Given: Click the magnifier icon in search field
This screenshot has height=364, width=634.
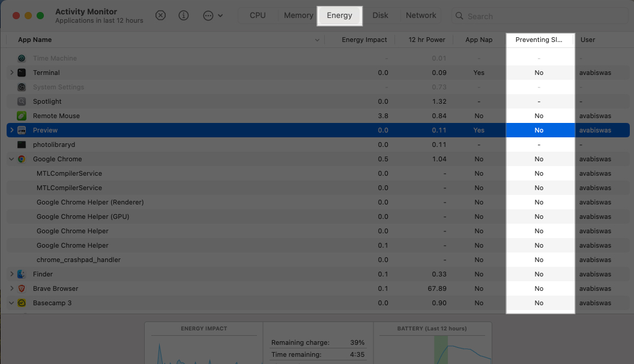Looking at the screenshot, I should (x=459, y=16).
